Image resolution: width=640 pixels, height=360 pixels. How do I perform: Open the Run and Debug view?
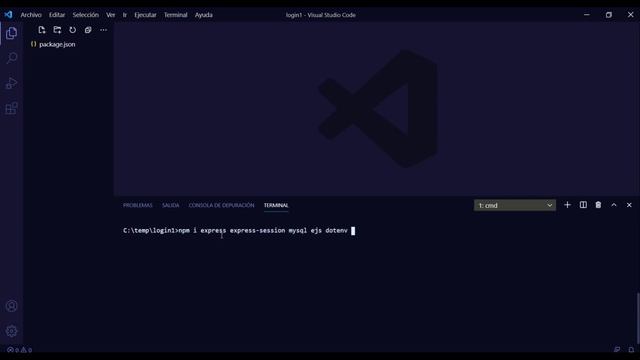point(11,83)
